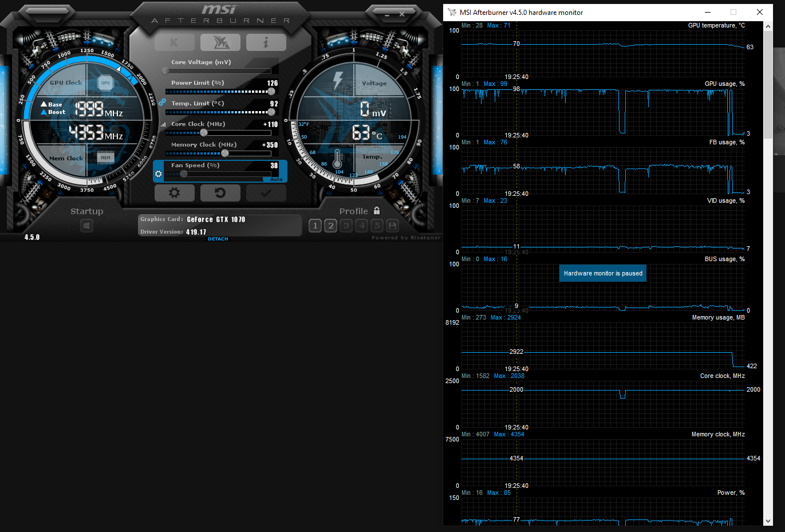Load profile slot 2
The height and width of the screenshot is (532, 785).
(x=330, y=226)
